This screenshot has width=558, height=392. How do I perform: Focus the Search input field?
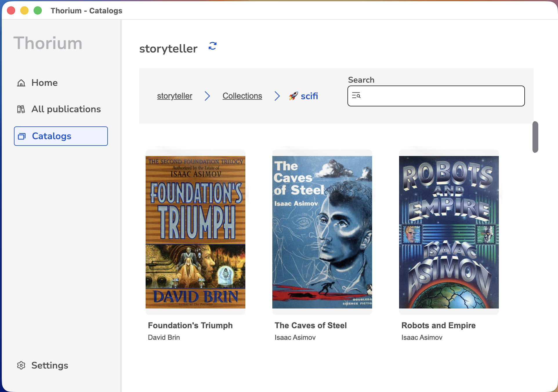click(x=436, y=96)
